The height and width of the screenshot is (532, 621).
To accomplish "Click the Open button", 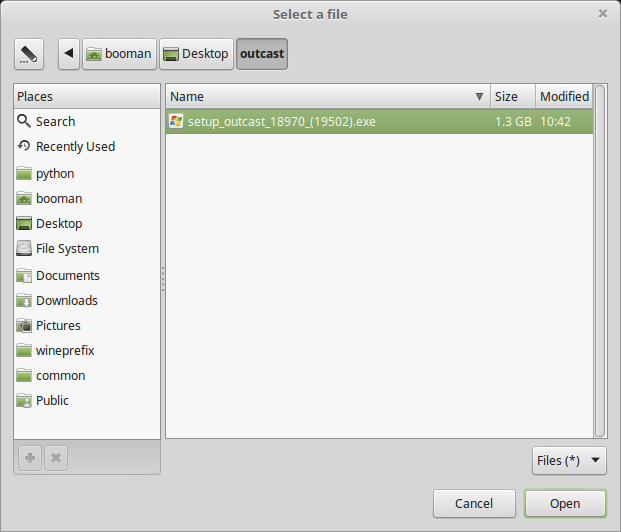I will [x=565, y=503].
